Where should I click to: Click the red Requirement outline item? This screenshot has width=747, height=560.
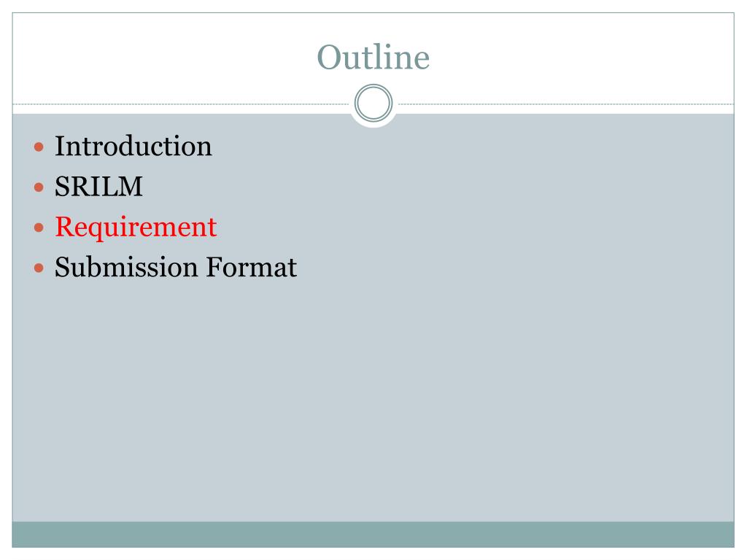point(136,228)
